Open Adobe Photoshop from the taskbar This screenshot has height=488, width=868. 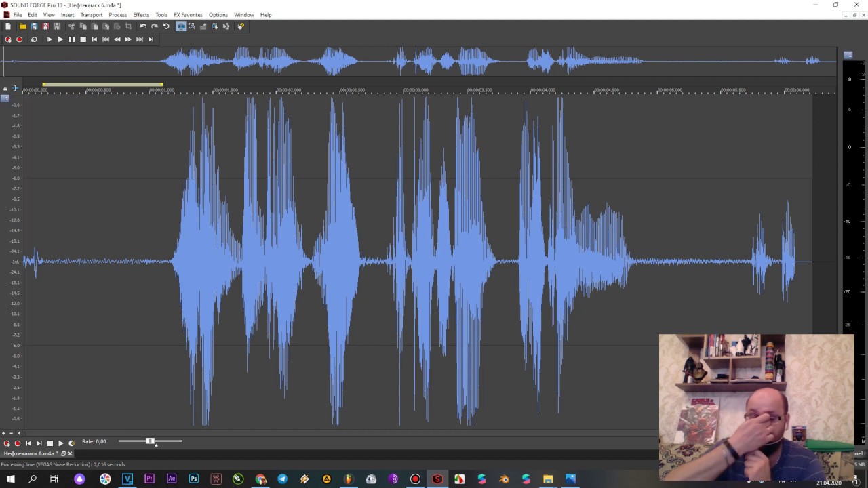click(x=194, y=479)
